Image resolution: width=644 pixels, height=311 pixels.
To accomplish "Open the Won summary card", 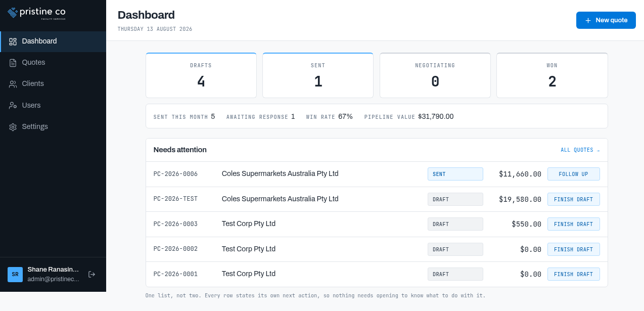I will [552, 75].
